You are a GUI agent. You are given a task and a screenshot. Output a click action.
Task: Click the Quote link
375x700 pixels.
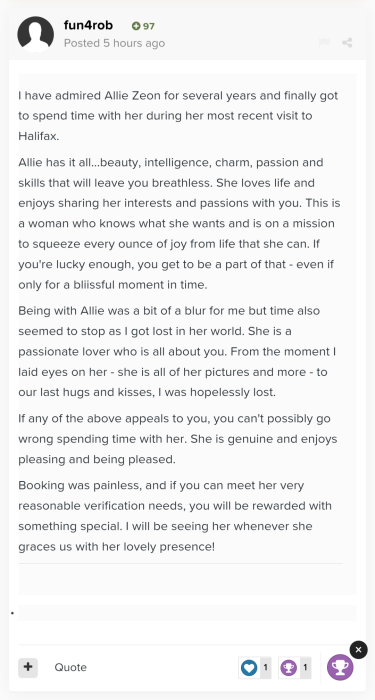(71, 667)
